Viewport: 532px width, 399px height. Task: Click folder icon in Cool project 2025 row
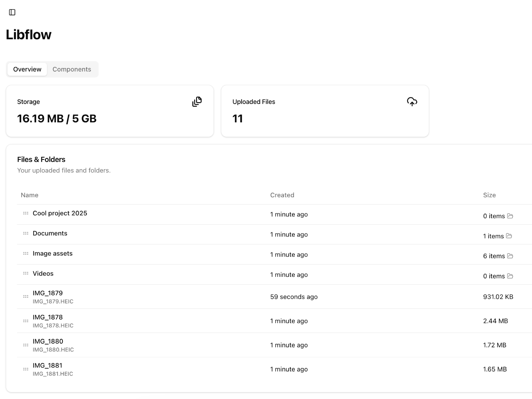[510, 216]
